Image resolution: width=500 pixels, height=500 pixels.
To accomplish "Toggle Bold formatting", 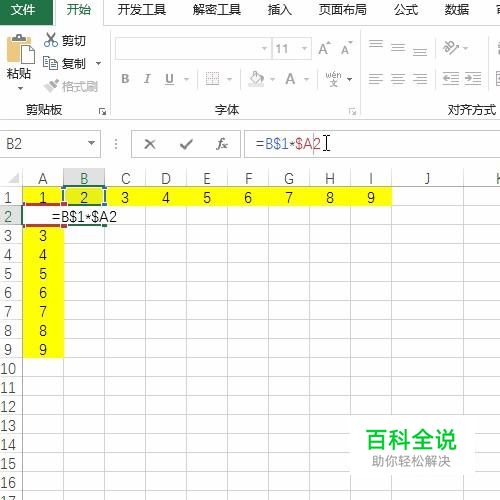I will point(125,79).
